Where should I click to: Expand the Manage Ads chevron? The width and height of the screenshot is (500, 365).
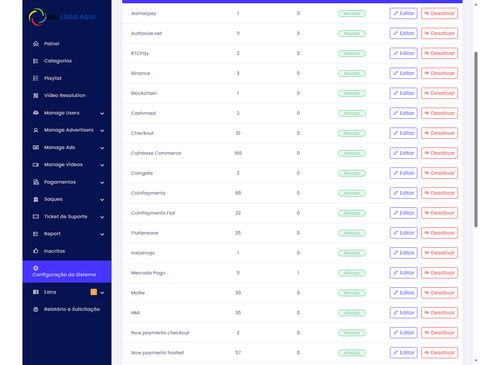[102, 148]
